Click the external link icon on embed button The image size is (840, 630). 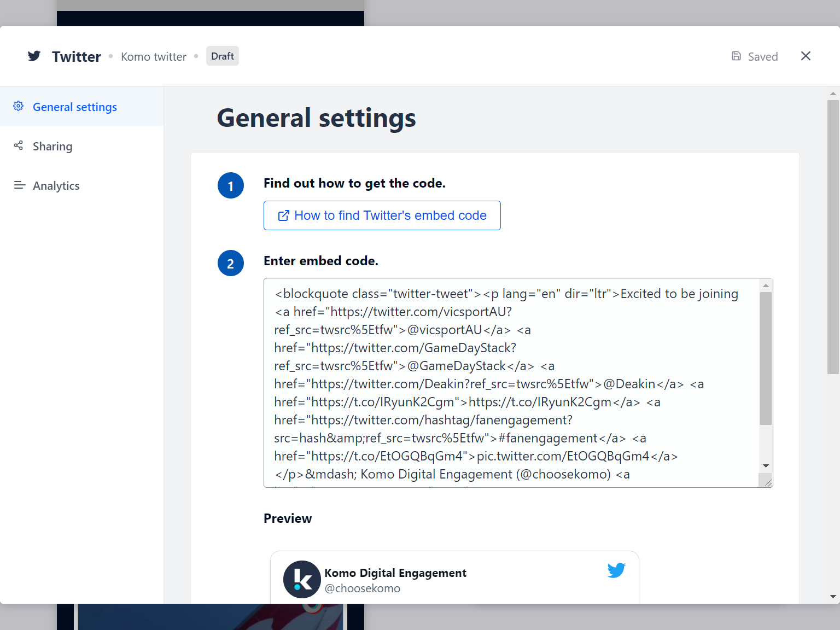(283, 215)
